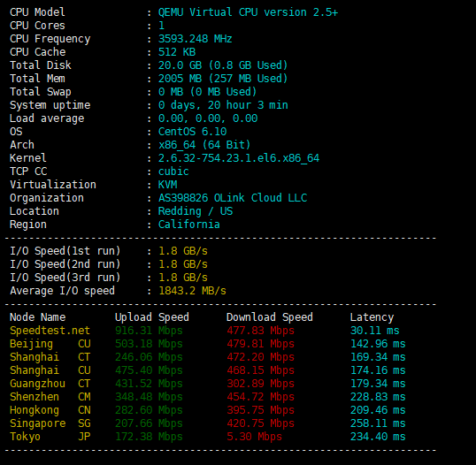Click the CentOS 6.10 OS text
This screenshot has height=465, width=476.
[193, 132]
